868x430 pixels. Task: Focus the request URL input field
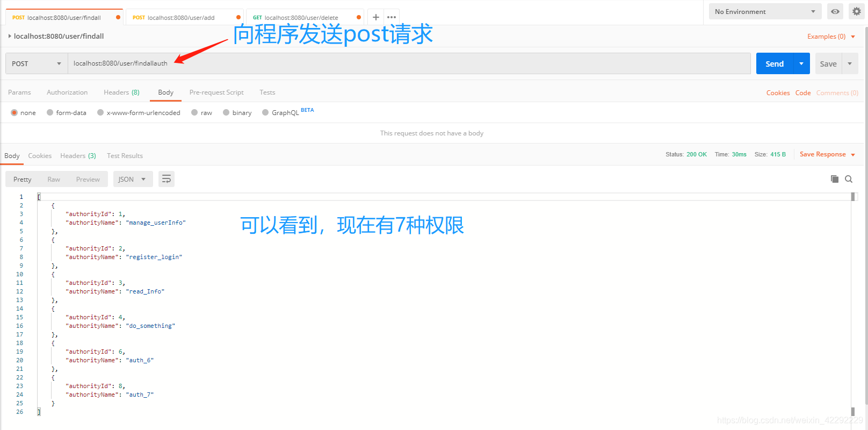click(409, 63)
